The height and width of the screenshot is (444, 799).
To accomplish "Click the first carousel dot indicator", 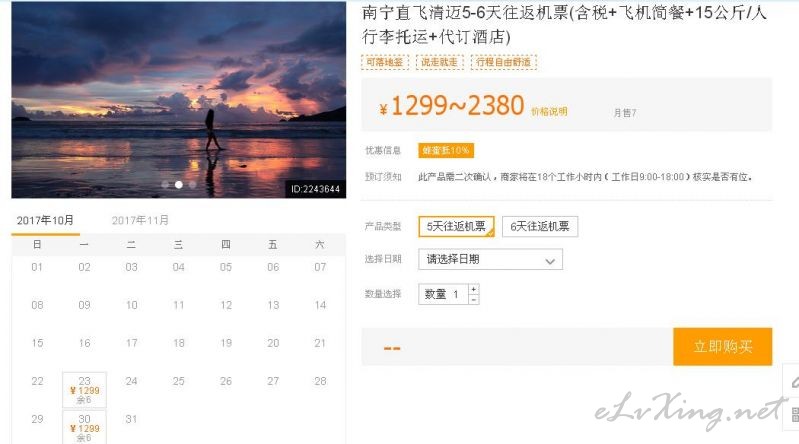I will tap(165, 185).
